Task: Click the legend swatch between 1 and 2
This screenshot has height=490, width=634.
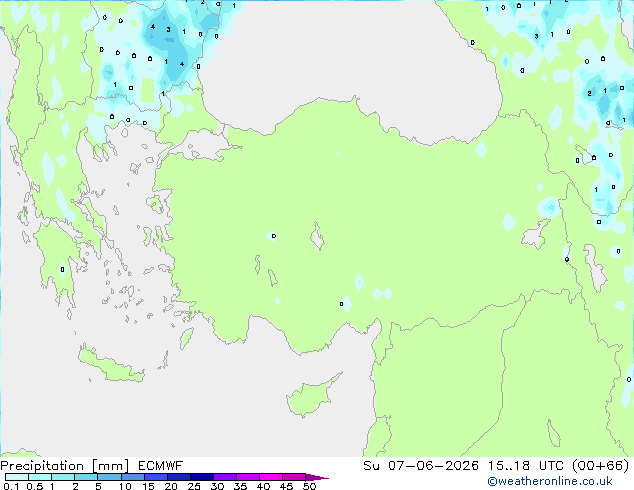Action: pyautogui.click(x=63, y=477)
